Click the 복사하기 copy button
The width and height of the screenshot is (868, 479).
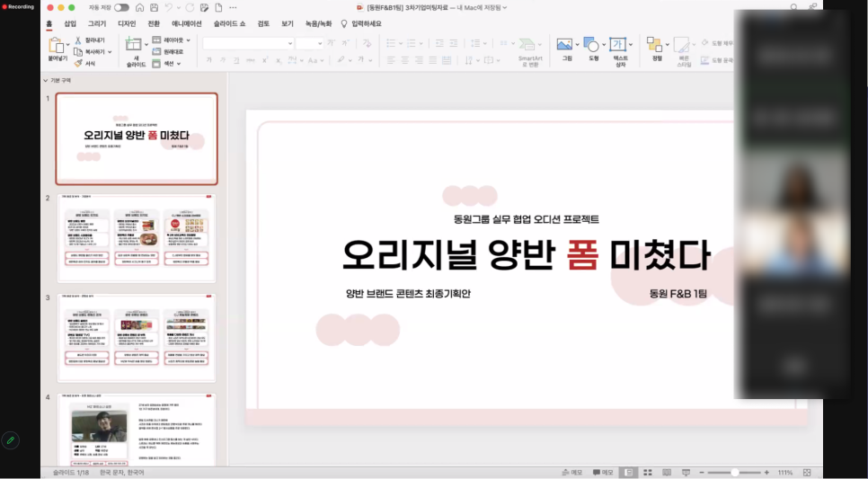(90, 52)
